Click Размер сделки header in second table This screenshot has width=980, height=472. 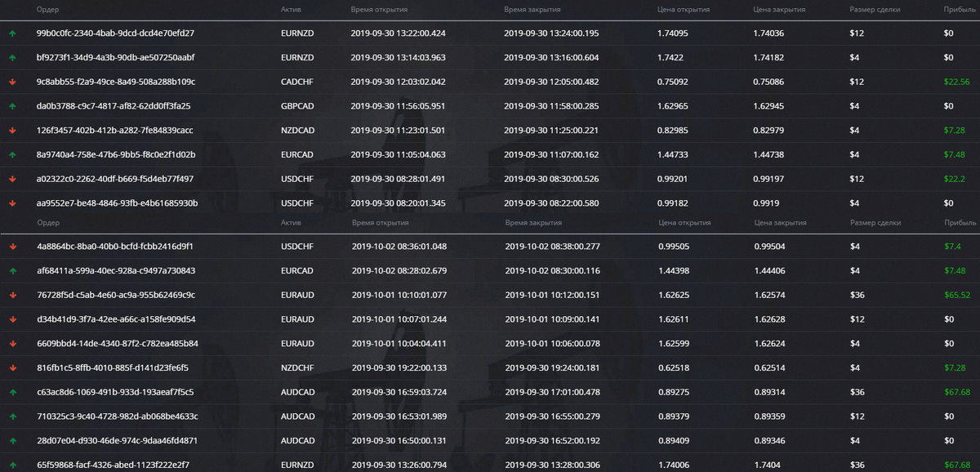coord(875,222)
